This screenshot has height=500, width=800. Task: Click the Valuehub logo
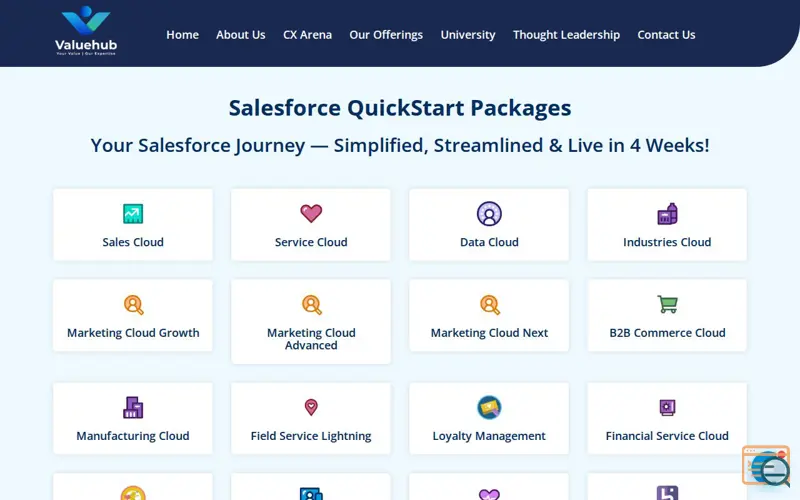86,31
